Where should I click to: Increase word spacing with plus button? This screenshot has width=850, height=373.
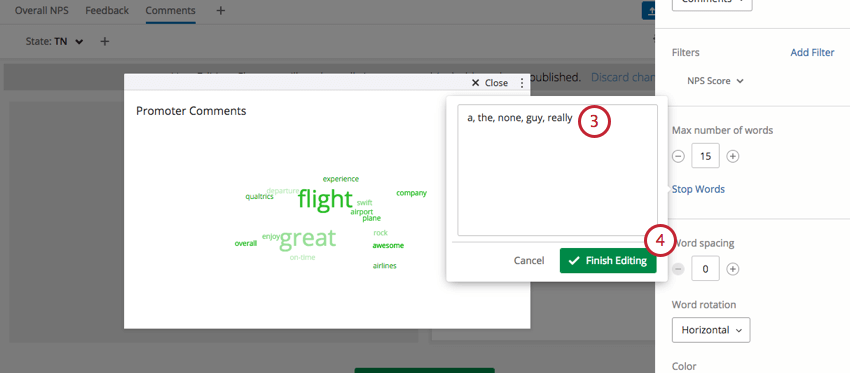(x=732, y=269)
